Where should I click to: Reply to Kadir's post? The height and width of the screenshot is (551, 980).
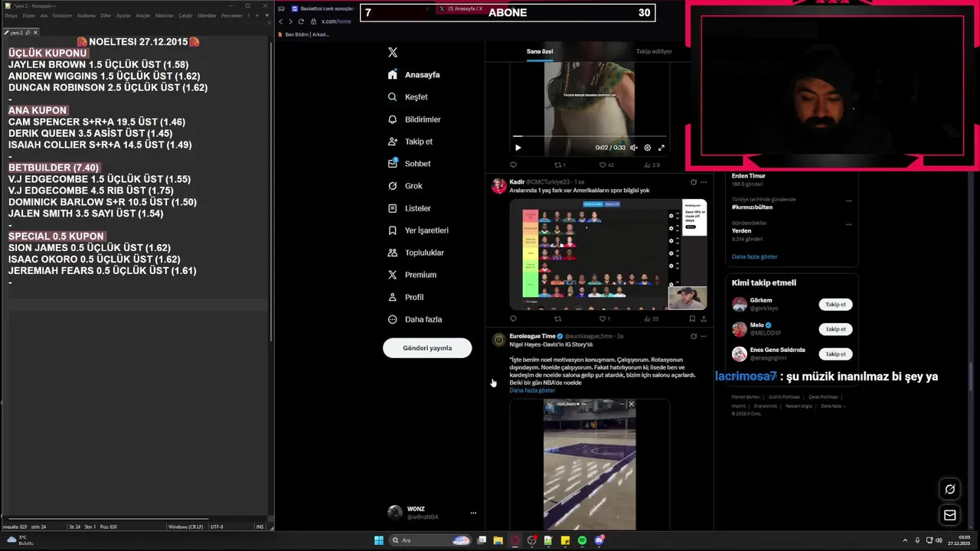513,318
